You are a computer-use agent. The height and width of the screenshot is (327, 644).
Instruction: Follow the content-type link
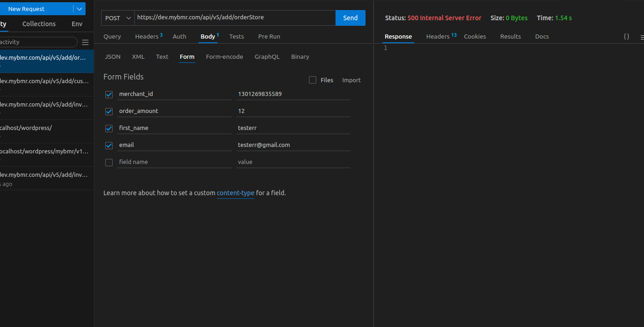[235, 193]
